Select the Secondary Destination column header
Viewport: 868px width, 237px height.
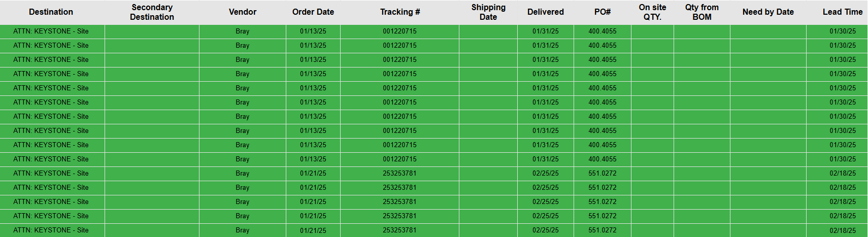(152, 12)
